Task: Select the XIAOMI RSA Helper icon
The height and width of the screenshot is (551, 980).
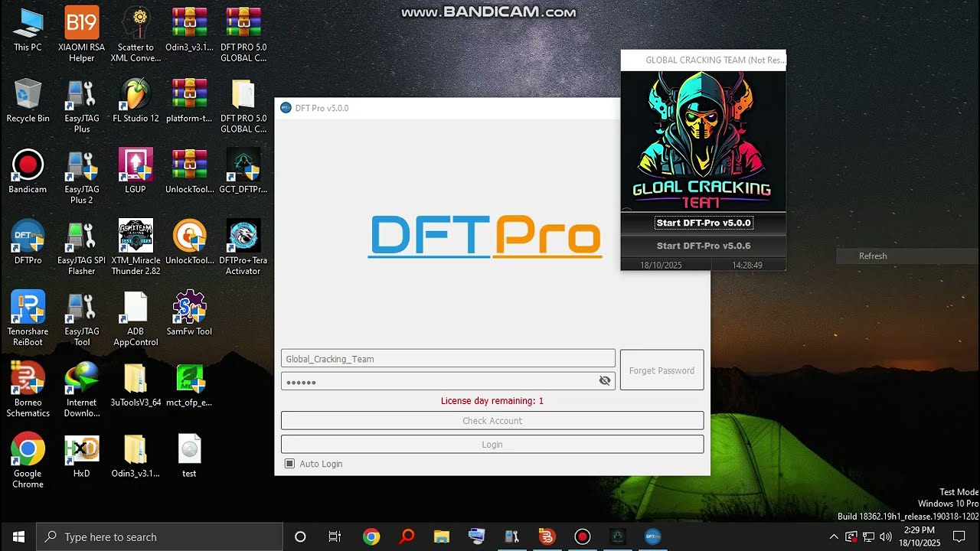Action: click(x=82, y=34)
